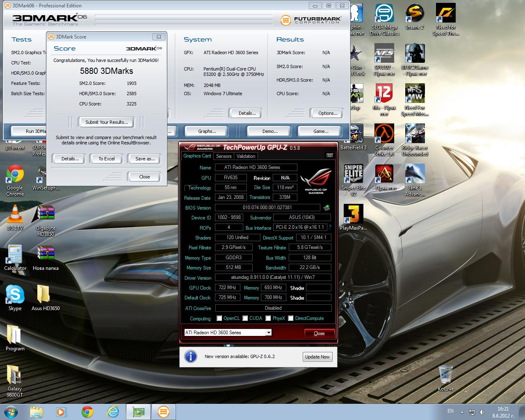Open the Jane's Advanc... shortcut

pos(415,180)
